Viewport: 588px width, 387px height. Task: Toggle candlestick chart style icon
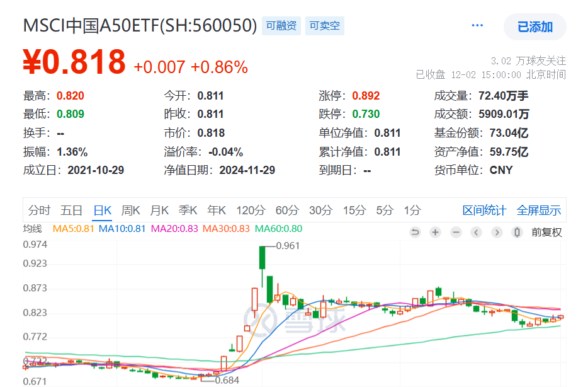(517, 233)
